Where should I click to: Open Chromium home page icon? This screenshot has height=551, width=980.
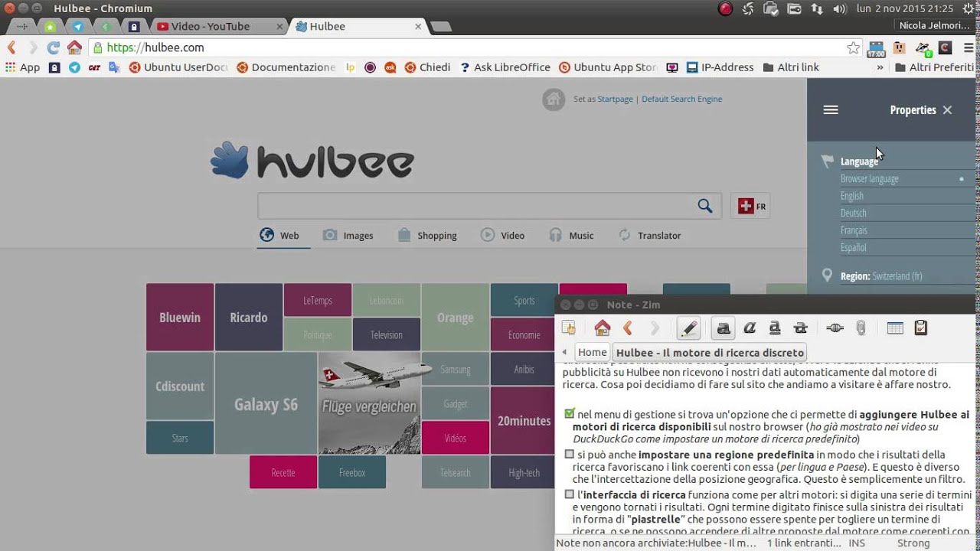pos(74,47)
